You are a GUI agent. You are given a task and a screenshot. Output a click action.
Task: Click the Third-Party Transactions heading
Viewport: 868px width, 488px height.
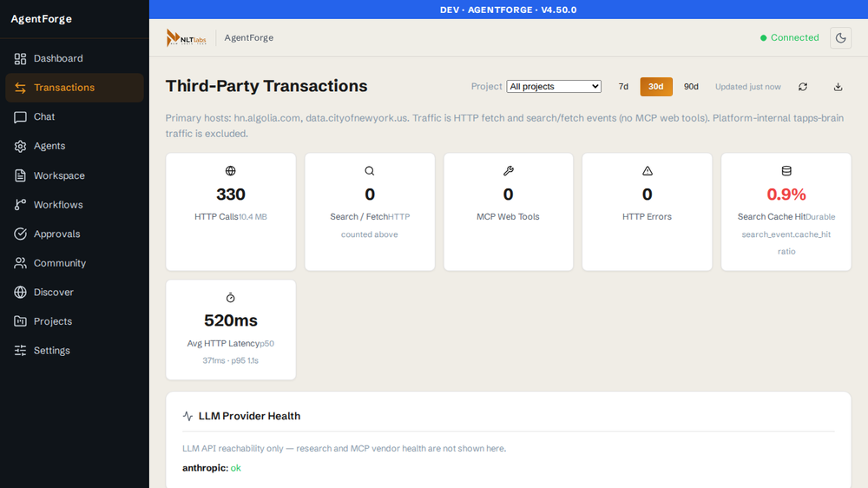(266, 86)
